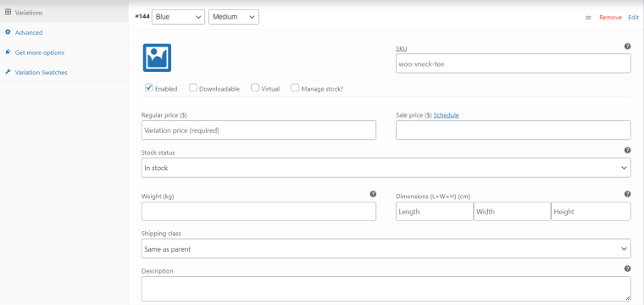The image size is (644, 305).
Task: Click the Variation Swatches wrench icon
Action: tap(8, 72)
